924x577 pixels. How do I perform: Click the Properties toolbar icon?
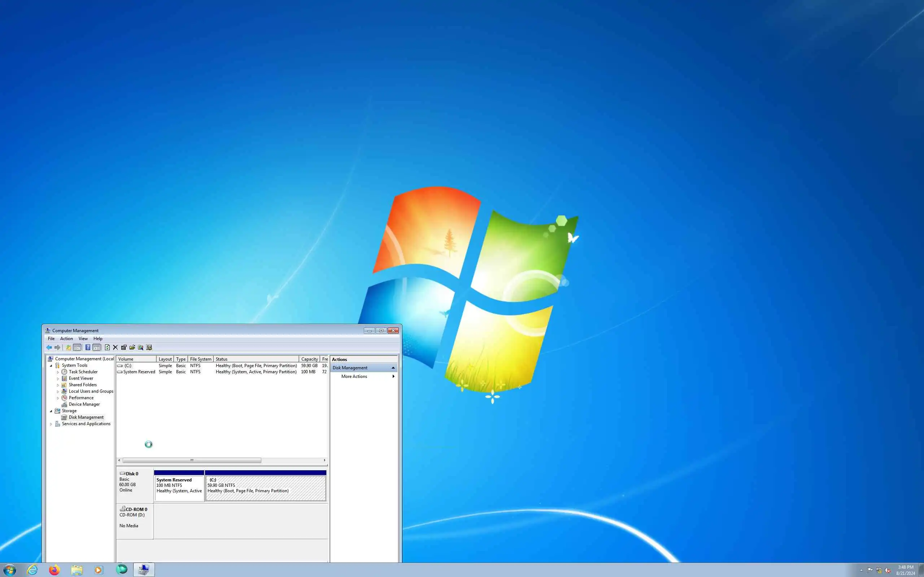[x=124, y=347]
